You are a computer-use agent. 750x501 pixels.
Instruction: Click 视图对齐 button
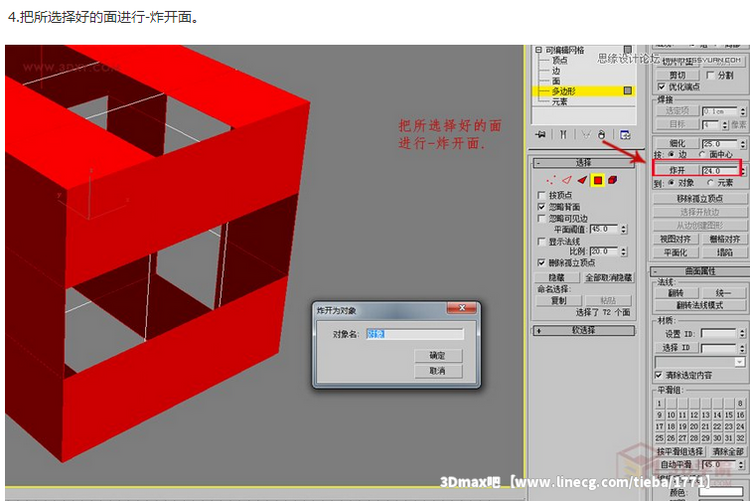coord(675,238)
